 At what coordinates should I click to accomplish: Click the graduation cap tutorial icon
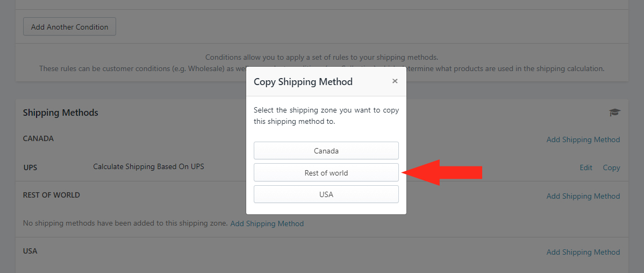pyautogui.click(x=614, y=112)
